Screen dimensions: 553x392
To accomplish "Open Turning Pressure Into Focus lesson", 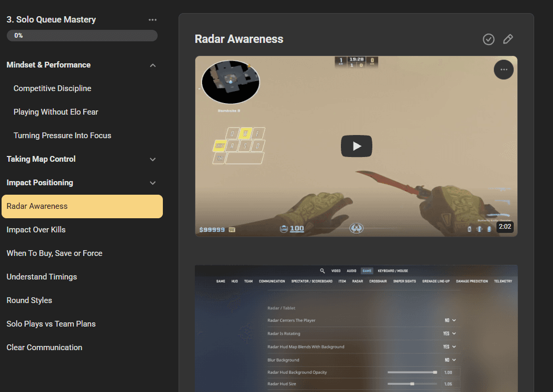I will point(62,136).
